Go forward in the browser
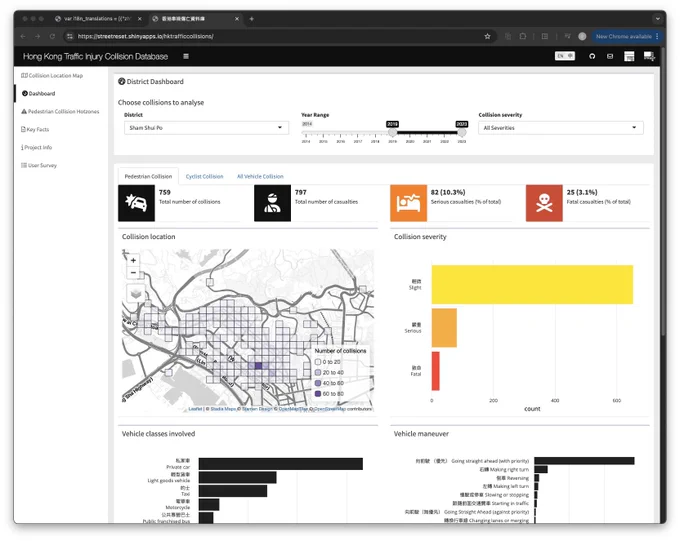The image size is (680, 541). point(38,36)
